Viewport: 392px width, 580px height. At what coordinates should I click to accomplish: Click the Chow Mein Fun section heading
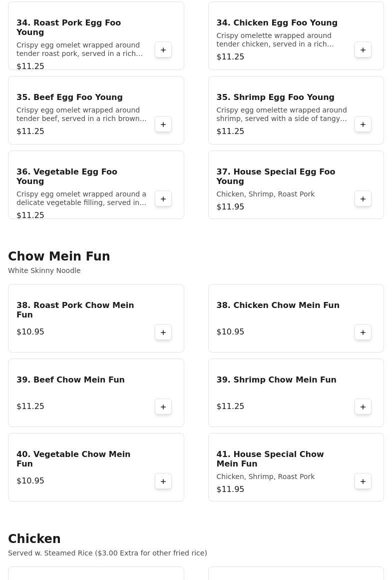click(x=59, y=256)
